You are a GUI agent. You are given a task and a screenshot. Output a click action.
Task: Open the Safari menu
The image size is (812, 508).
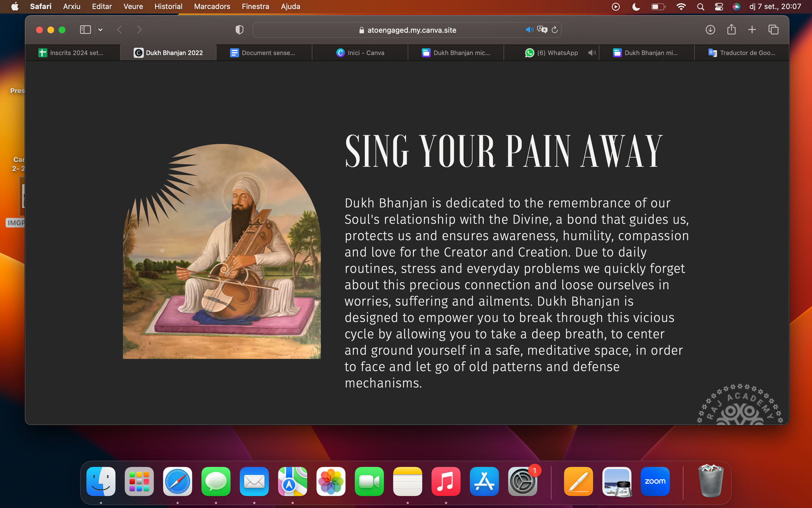(x=41, y=6)
